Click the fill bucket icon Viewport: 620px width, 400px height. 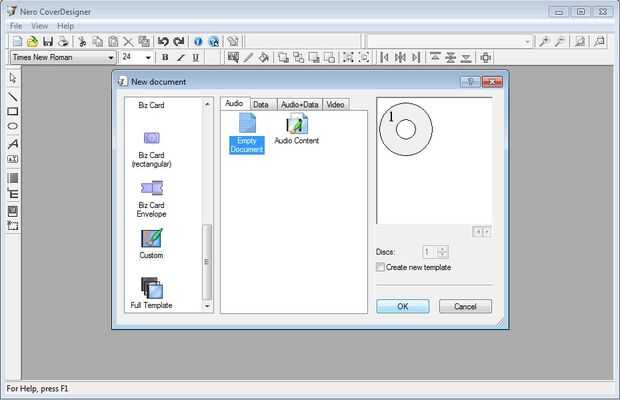point(263,58)
